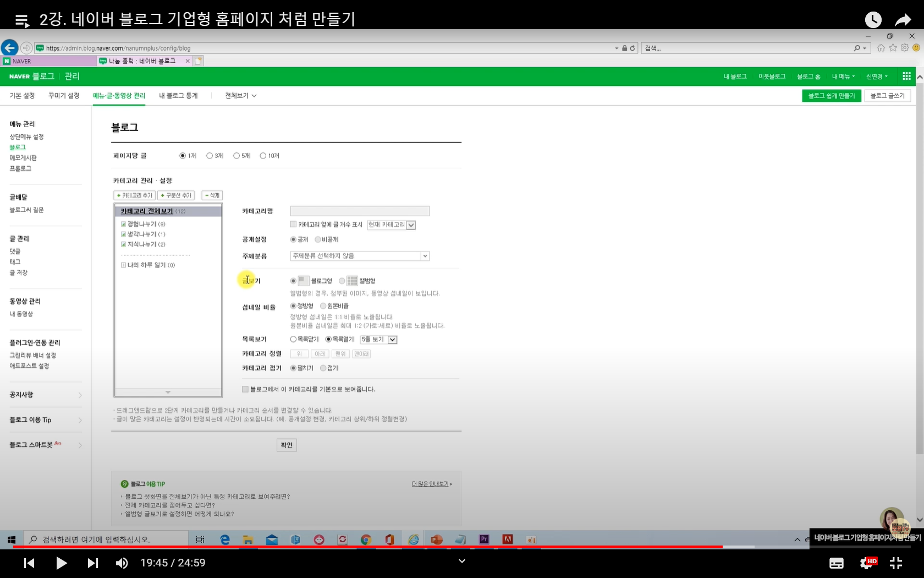924x578 pixels.
Task: Open 기본 설정 tab
Action: pyautogui.click(x=22, y=96)
